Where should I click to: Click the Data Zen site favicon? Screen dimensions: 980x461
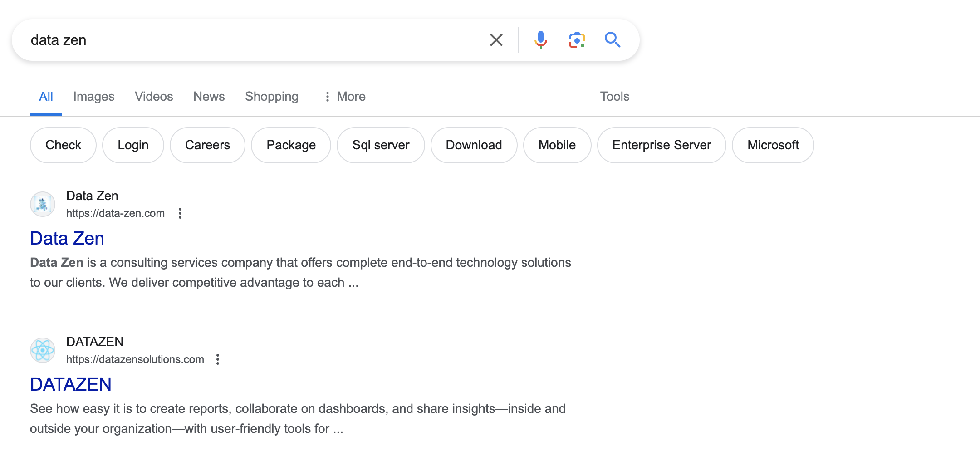click(x=43, y=204)
